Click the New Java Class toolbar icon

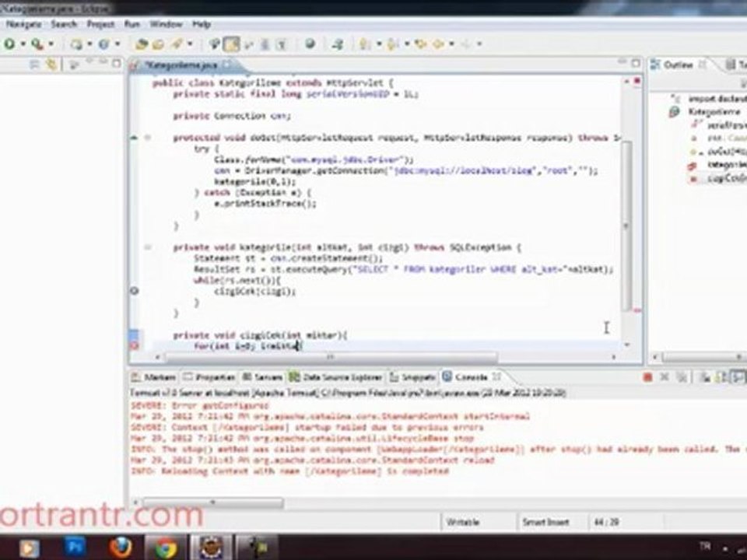pyautogui.click(x=103, y=44)
